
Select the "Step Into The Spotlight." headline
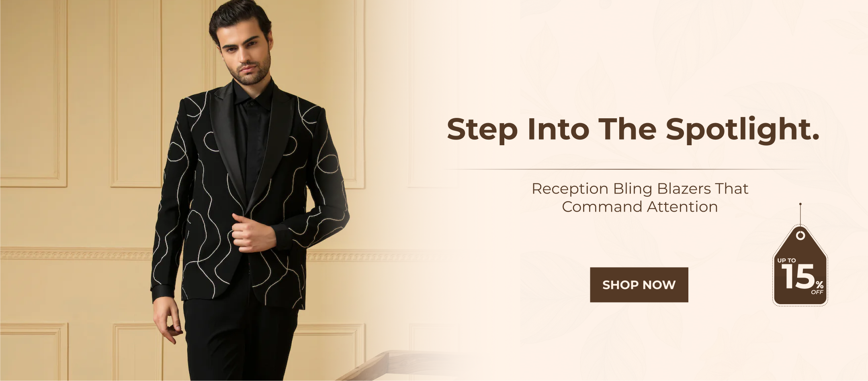[633, 129]
